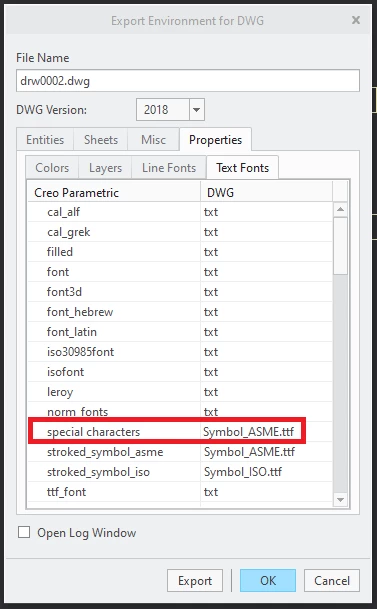
Task: Select the isofont row
Action: pos(180,372)
